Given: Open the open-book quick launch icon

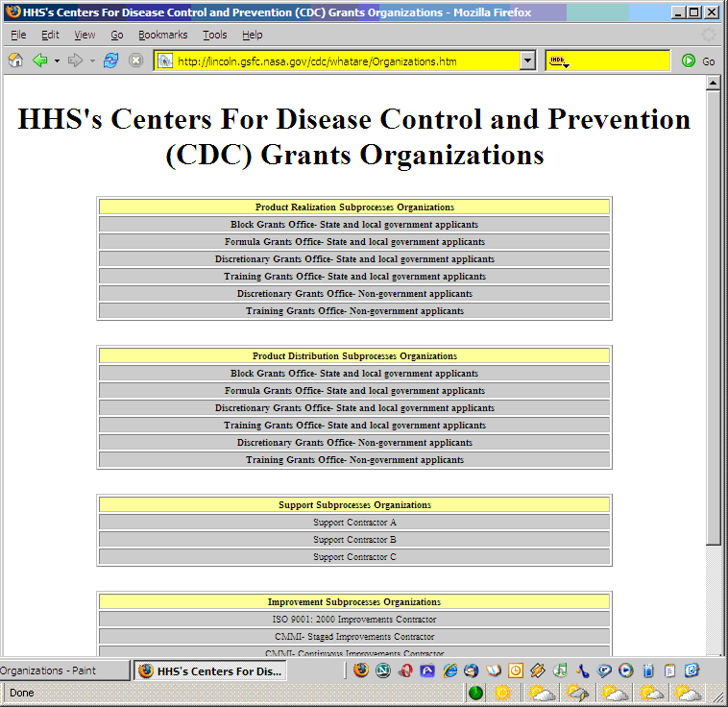Looking at the screenshot, I should (494, 670).
